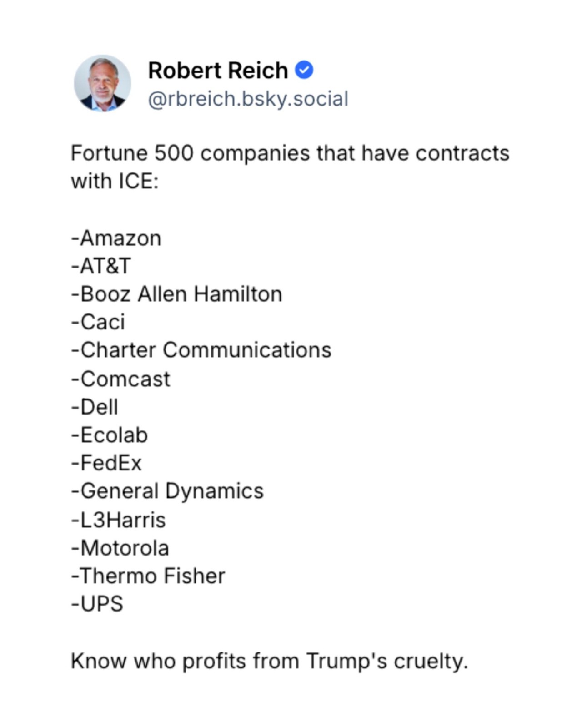582x728 pixels.
Task: Click the profile avatar photo
Action: [x=102, y=83]
